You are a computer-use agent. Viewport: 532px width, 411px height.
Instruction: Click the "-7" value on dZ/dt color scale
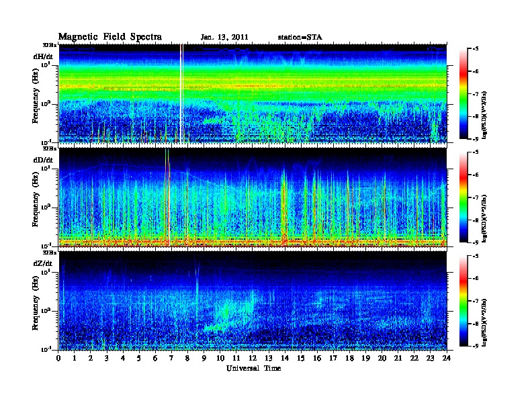click(x=476, y=301)
